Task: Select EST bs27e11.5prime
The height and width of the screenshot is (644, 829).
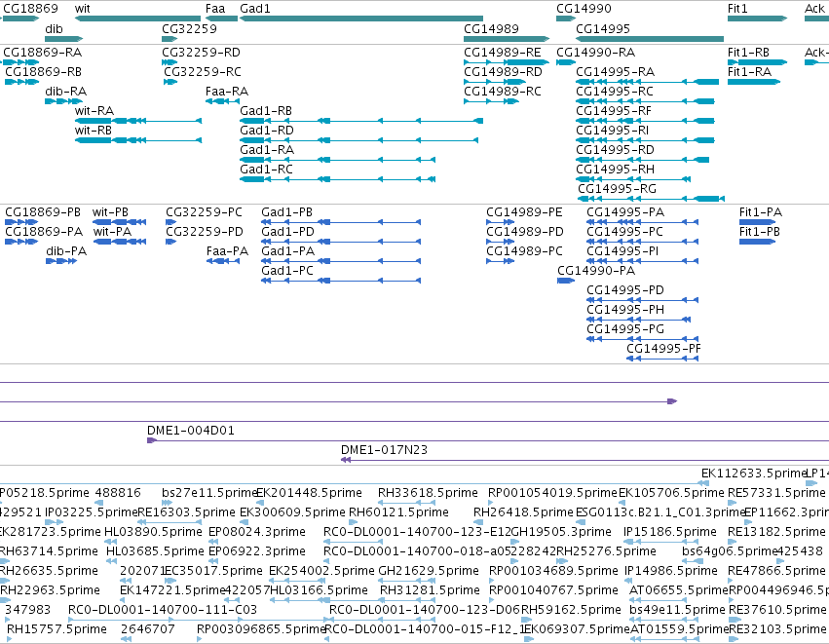Action: tap(209, 493)
